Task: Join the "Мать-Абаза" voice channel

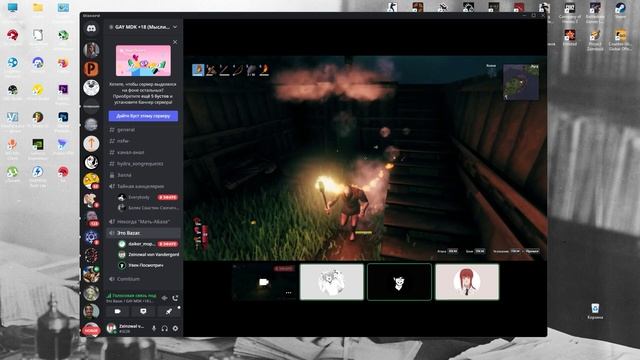Action: click(x=143, y=222)
